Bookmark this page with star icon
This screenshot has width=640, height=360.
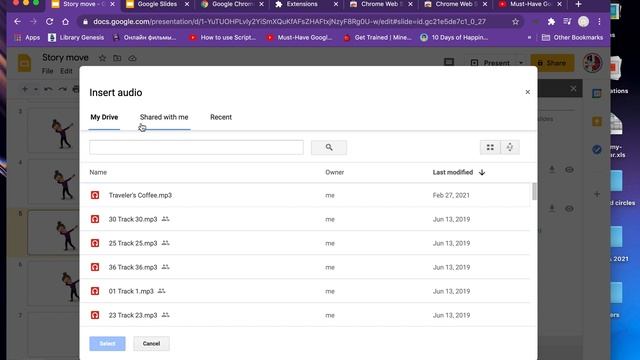(x=516, y=21)
